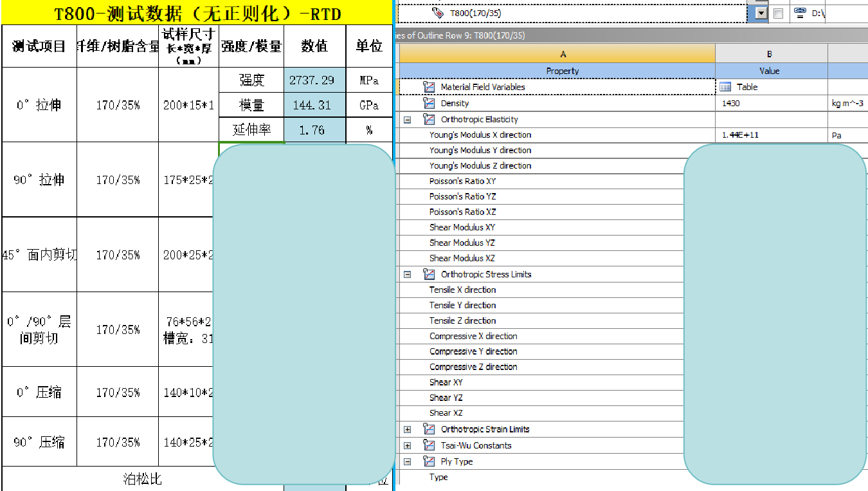868x491 pixels.
Task: Expand the Tsai-Wu Constants group
Action: 407,446
